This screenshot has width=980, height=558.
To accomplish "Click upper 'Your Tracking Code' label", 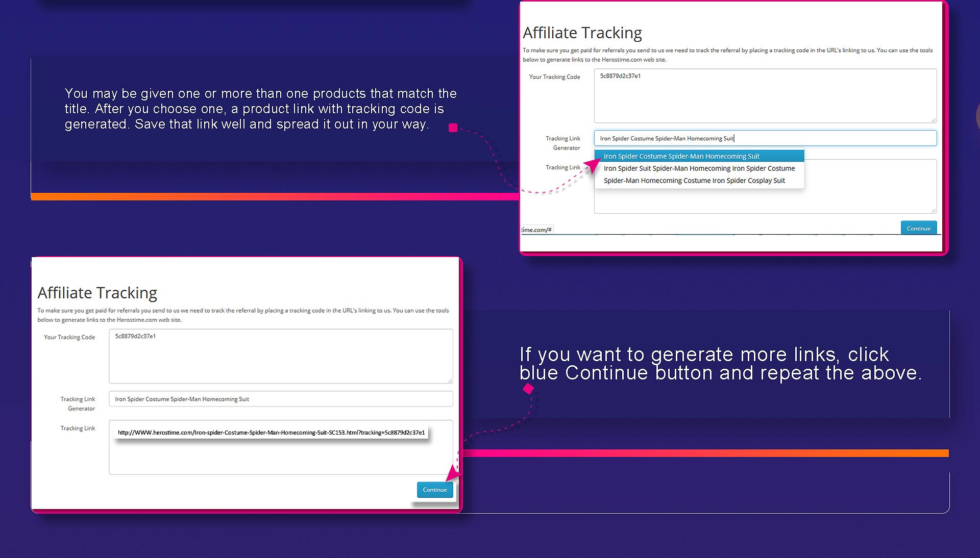I will pyautogui.click(x=554, y=77).
